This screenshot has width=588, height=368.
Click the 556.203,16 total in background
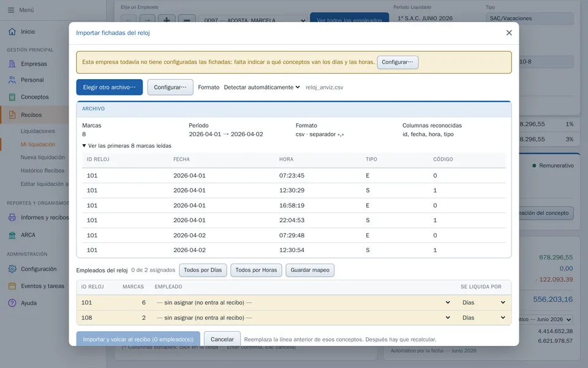552,299
